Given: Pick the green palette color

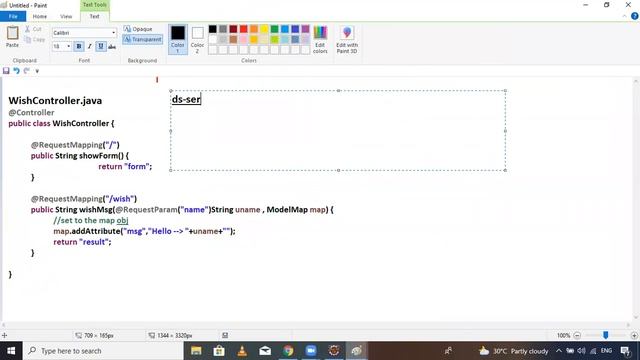Looking at the screenshot, I should click(x=275, y=29).
